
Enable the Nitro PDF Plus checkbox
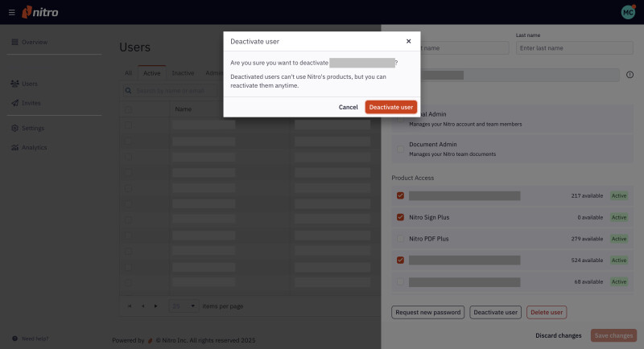click(400, 239)
